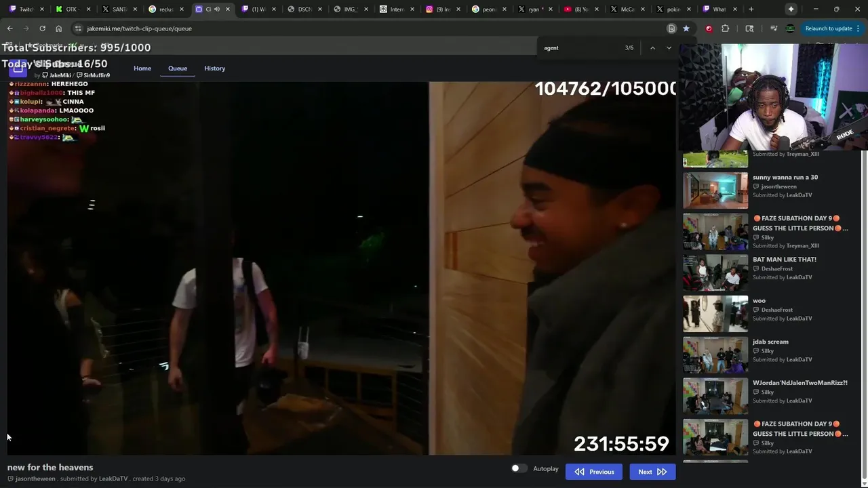Close the OTK tab
868x488 pixels.
click(x=88, y=9)
